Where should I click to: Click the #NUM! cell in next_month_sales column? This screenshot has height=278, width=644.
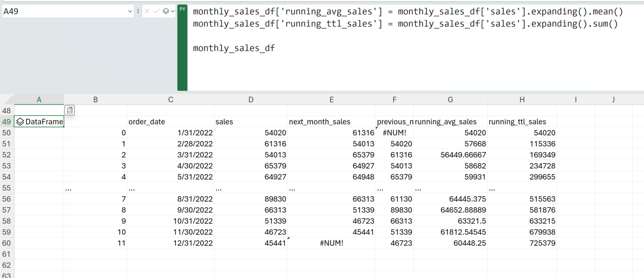click(x=331, y=243)
